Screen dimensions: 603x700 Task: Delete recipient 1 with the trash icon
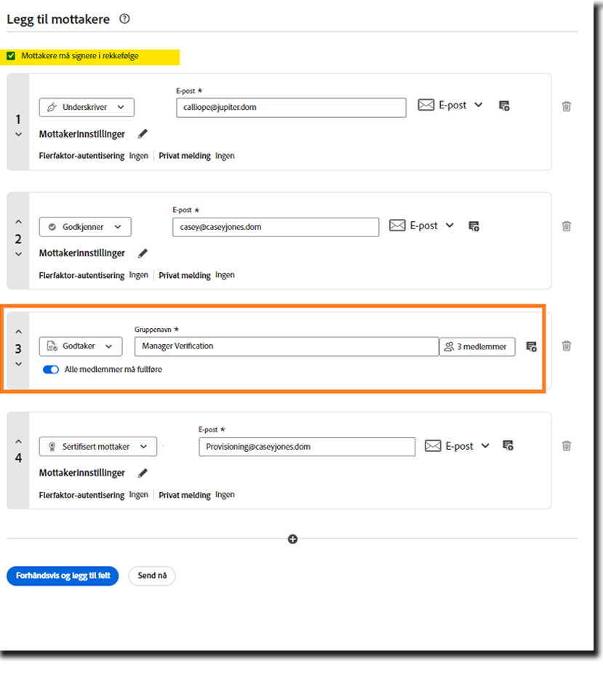pos(567,106)
